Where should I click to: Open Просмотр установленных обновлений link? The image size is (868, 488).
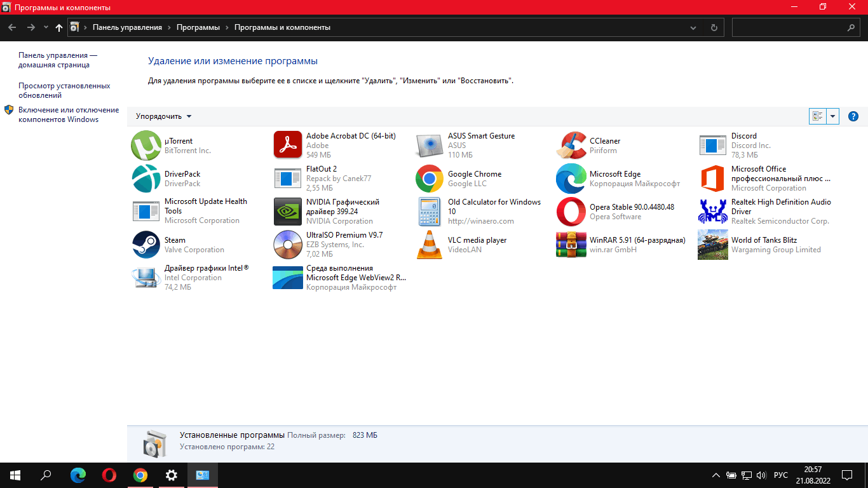pos(64,90)
